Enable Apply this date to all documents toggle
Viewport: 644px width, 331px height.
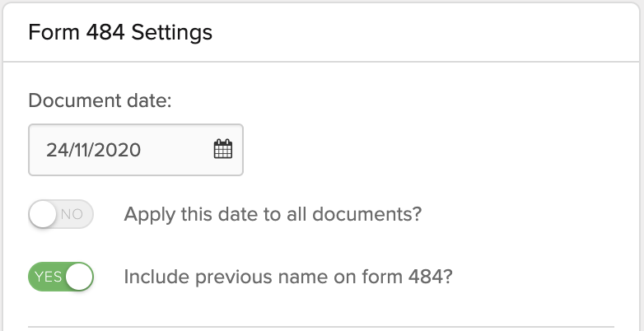[61, 214]
